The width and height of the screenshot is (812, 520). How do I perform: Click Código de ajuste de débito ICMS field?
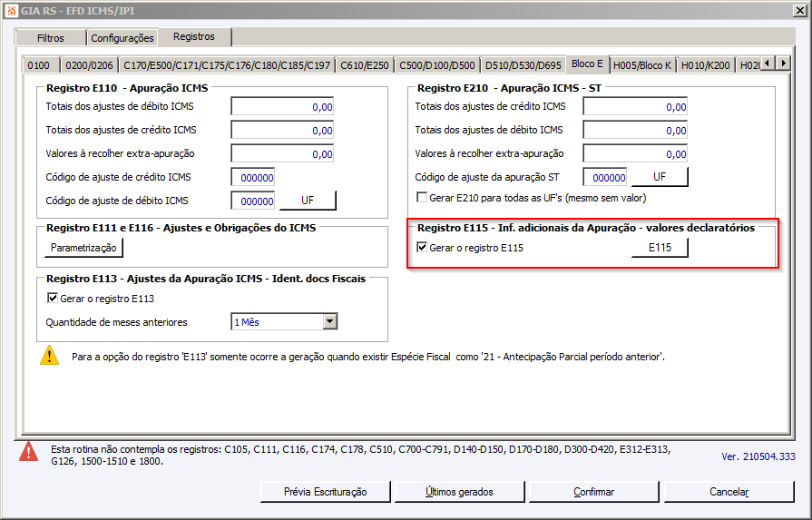[253, 201]
